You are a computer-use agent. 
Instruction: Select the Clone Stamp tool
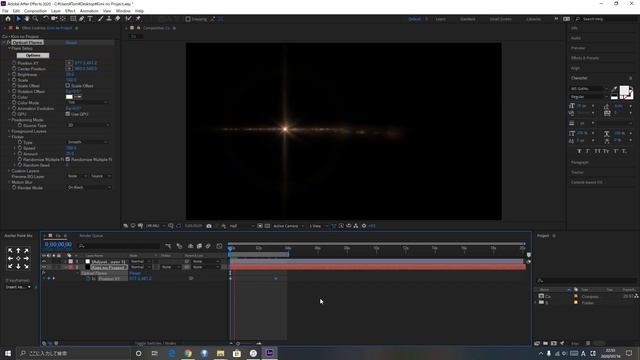click(109, 19)
